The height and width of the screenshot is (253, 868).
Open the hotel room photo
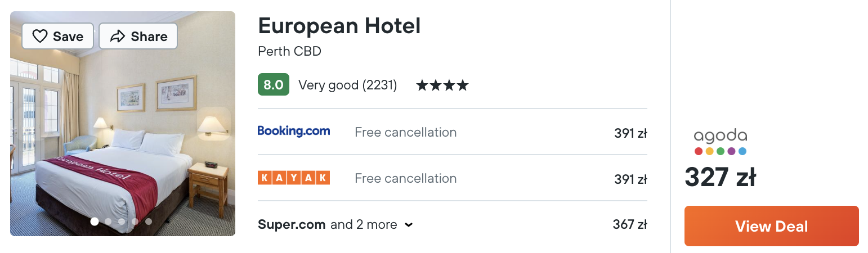[123, 124]
